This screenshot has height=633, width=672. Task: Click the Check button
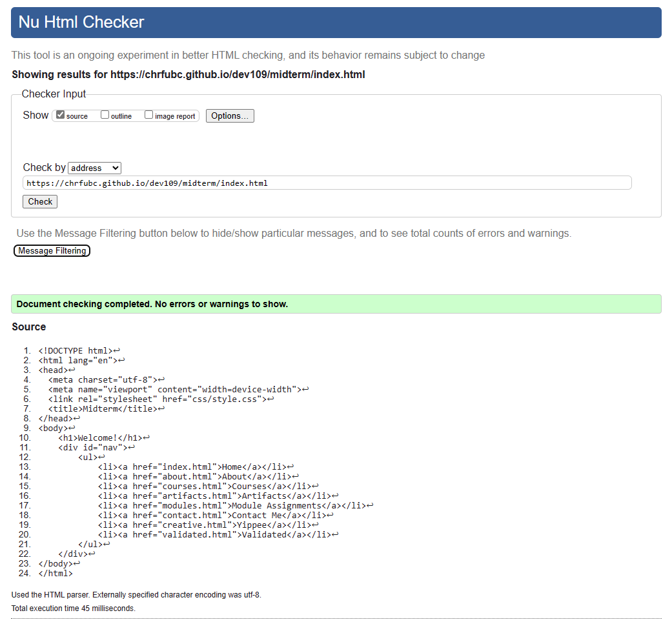tap(40, 202)
